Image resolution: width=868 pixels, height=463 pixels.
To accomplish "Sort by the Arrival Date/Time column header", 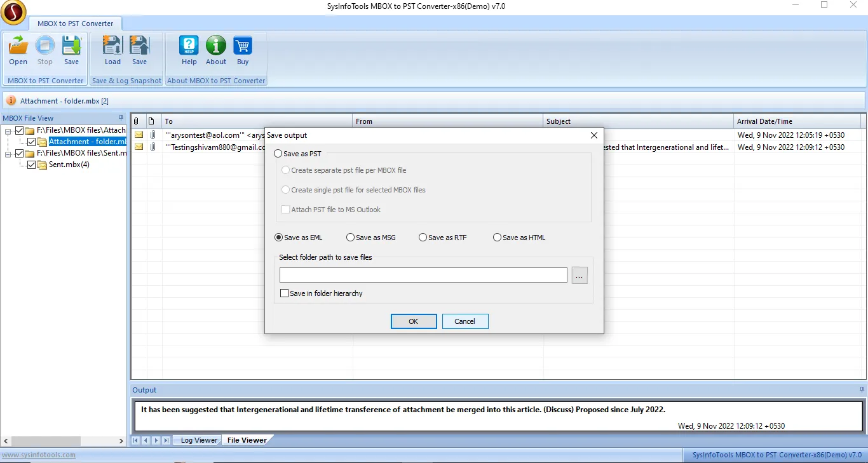I will click(x=797, y=121).
